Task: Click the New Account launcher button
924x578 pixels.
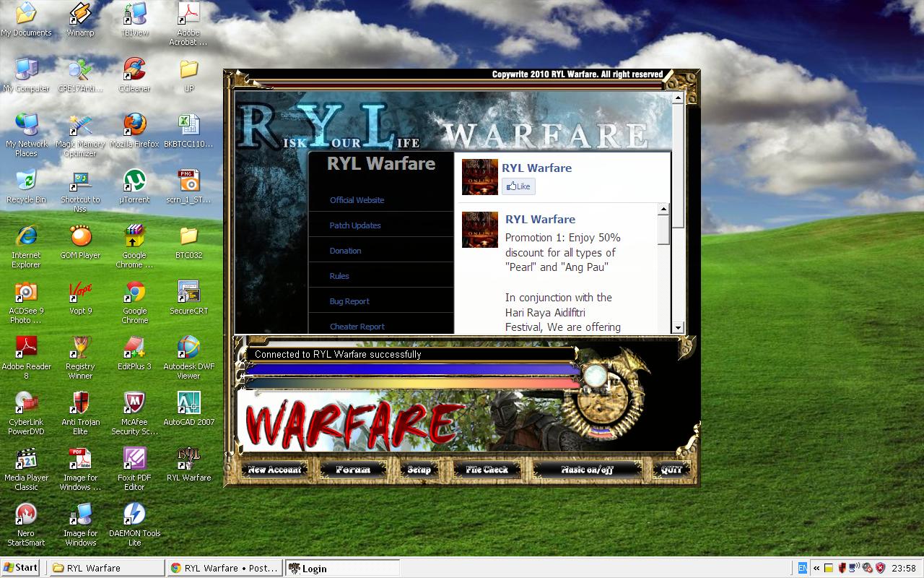Action: click(x=274, y=470)
